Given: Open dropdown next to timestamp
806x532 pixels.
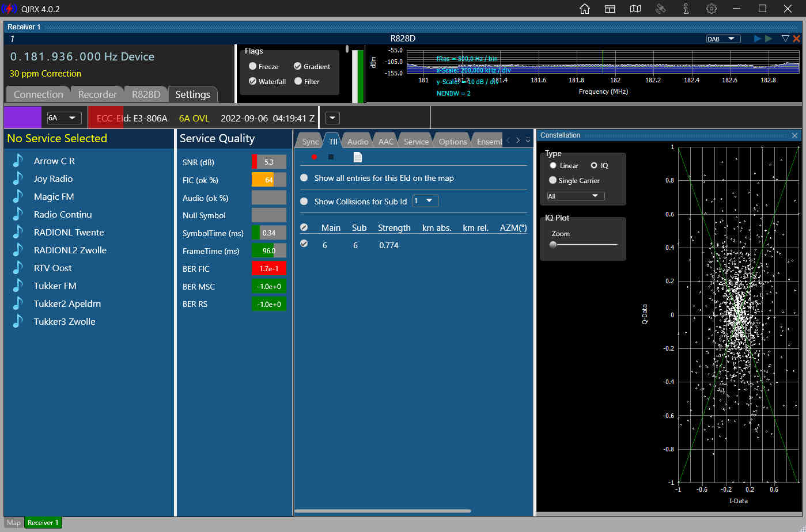Looking at the screenshot, I should [332, 118].
